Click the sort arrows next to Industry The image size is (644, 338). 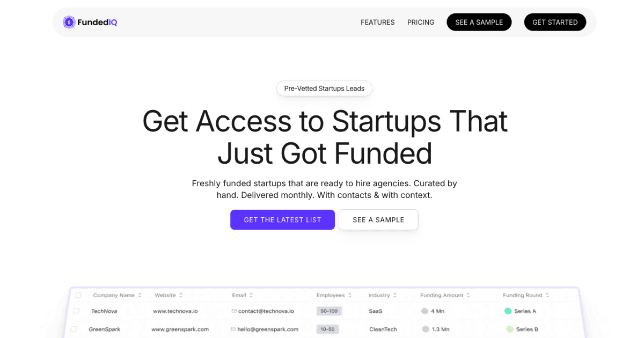tap(396, 295)
